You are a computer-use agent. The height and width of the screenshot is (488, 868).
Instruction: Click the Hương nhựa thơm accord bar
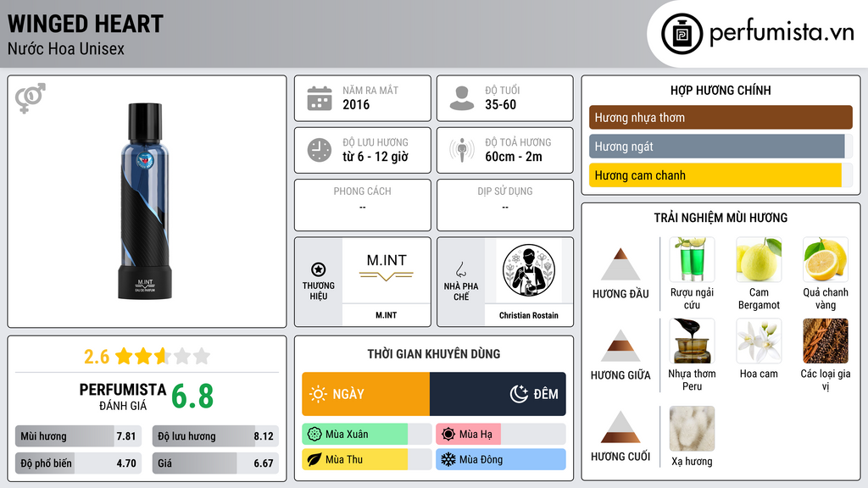tap(721, 117)
